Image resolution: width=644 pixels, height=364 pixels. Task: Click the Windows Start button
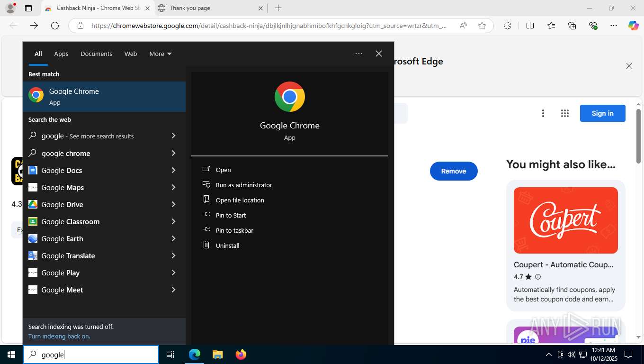(11, 354)
